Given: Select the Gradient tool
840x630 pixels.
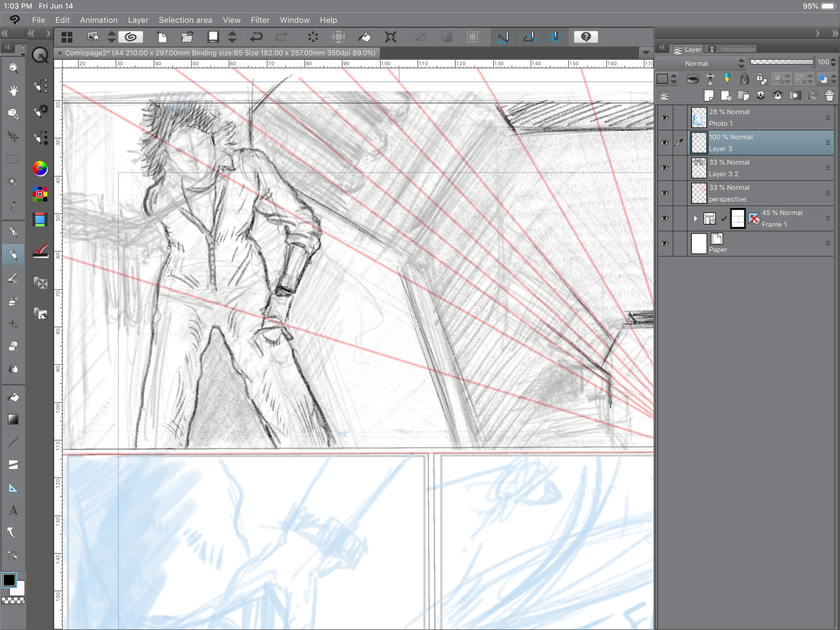Looking at the screenshot, I should [13, 419].
